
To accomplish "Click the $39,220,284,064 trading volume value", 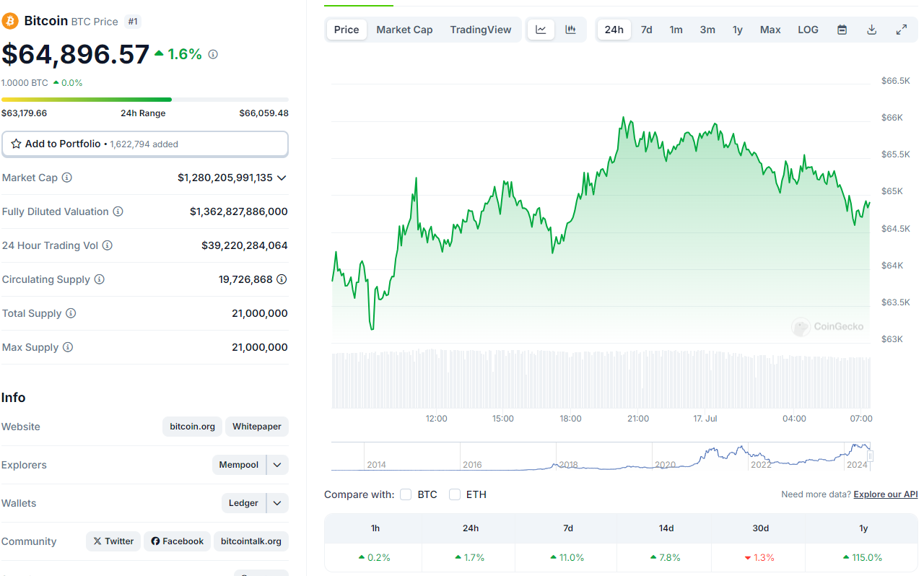I will (245, 245).
